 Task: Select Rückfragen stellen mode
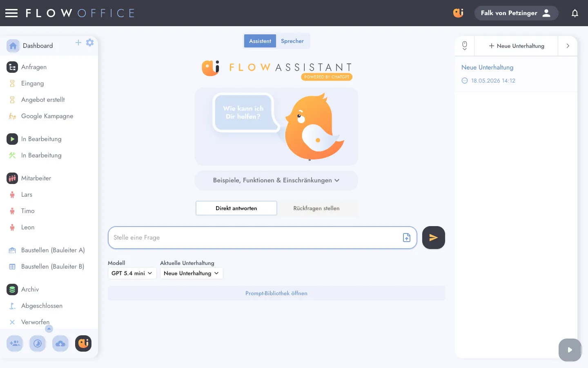coord(316,208)
